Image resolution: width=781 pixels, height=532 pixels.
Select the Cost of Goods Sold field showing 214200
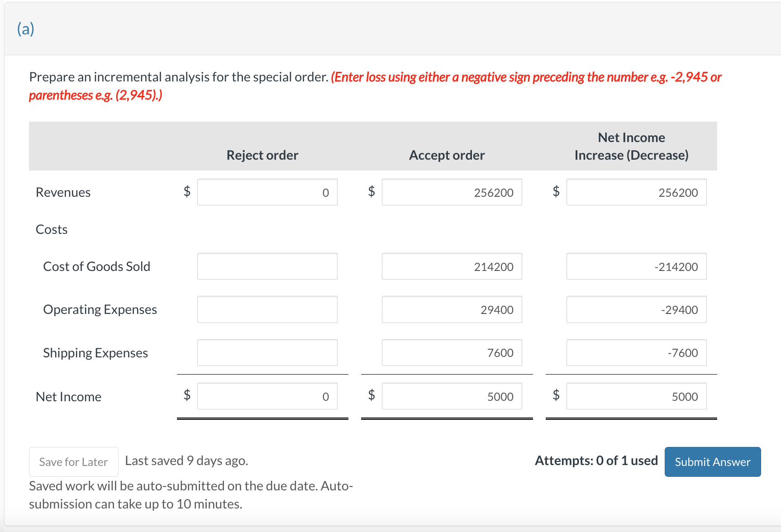pyautogui.click(x=452, y=266)
